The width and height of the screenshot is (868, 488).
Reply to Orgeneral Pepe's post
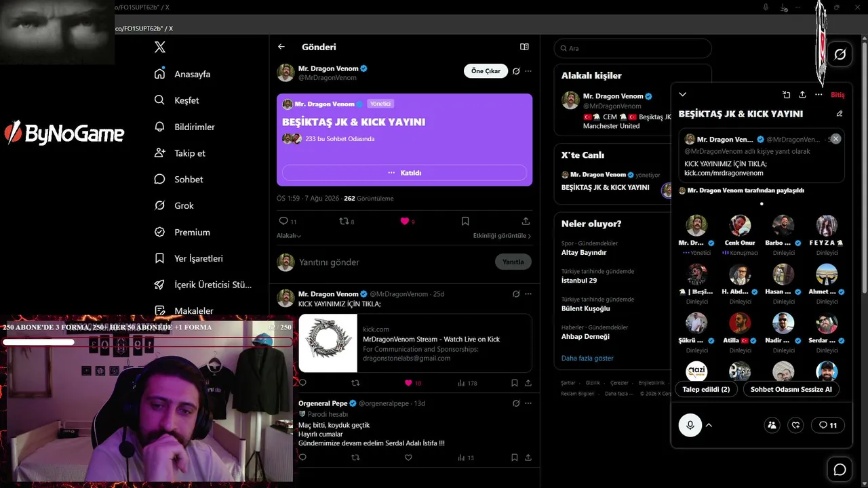pos(302,457)
